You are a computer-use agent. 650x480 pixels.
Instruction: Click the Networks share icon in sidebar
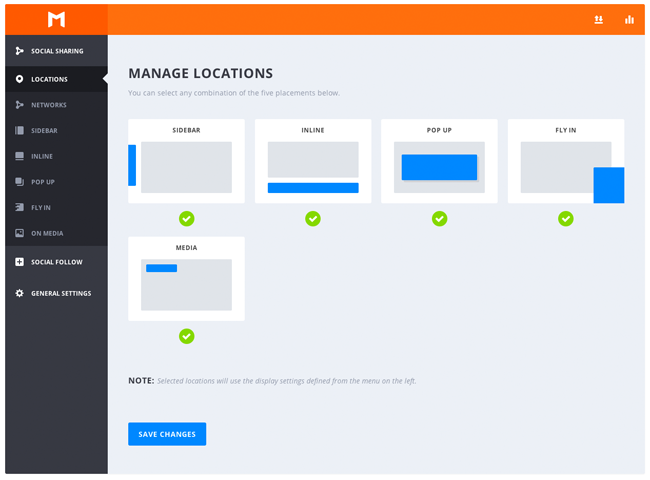(x=19, y=104)
